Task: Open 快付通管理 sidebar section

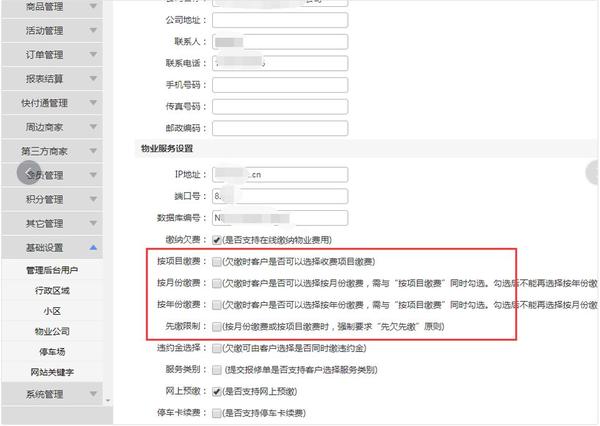Action: point(52,103)
